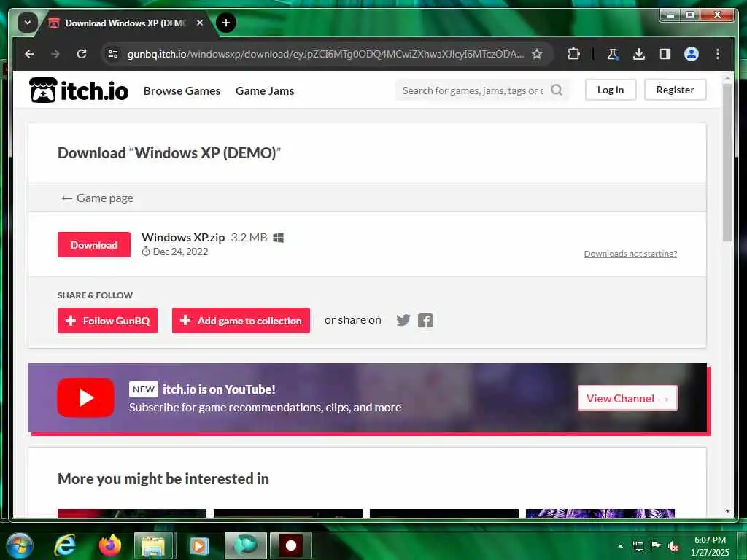Open Browse Games menu item

182,90
